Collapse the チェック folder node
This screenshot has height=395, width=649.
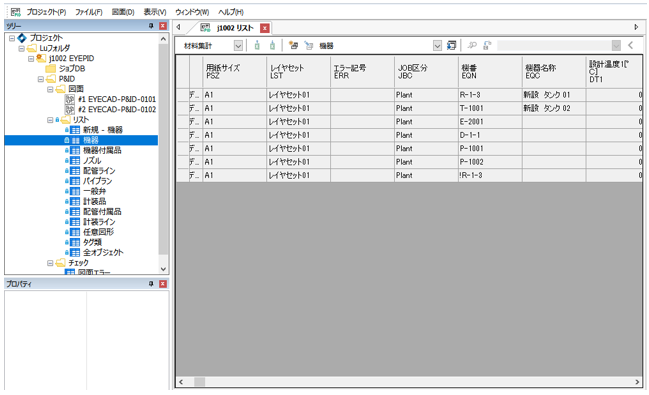click(x=50, y=263)
